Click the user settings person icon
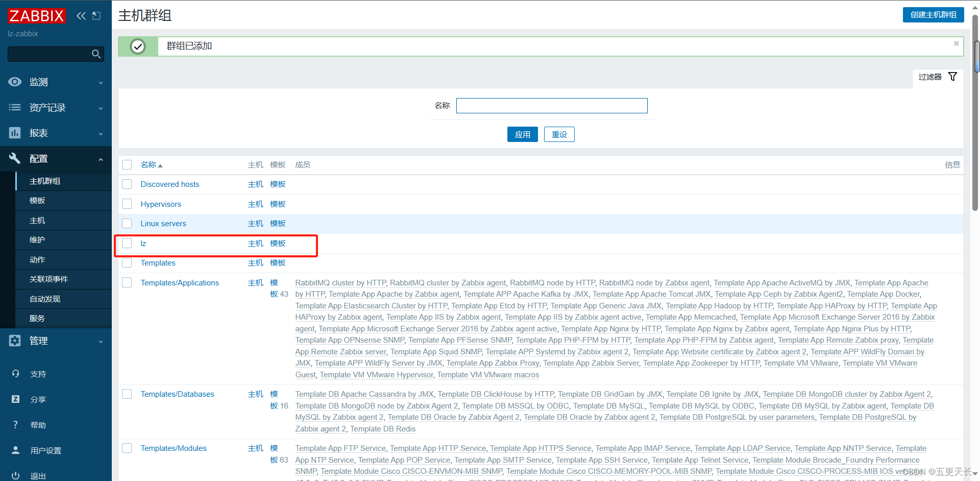This screenshot has height=481, width=980. [16, 450]
